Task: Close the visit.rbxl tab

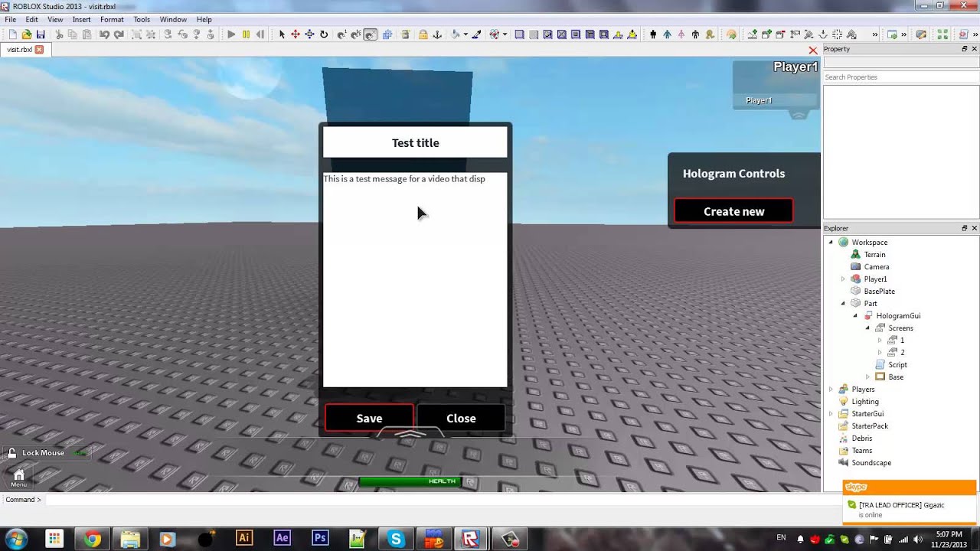Action: click(x=39, y=50)
